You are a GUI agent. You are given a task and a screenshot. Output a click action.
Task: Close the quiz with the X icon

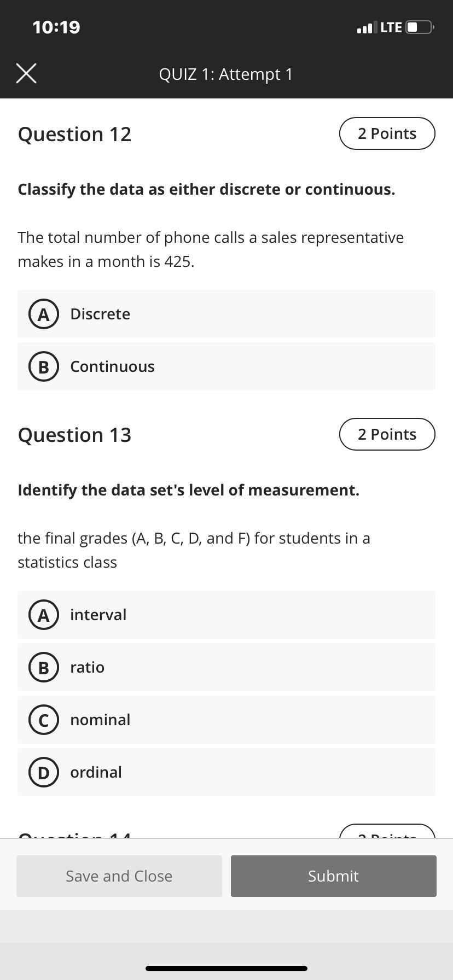click(26, 74)
